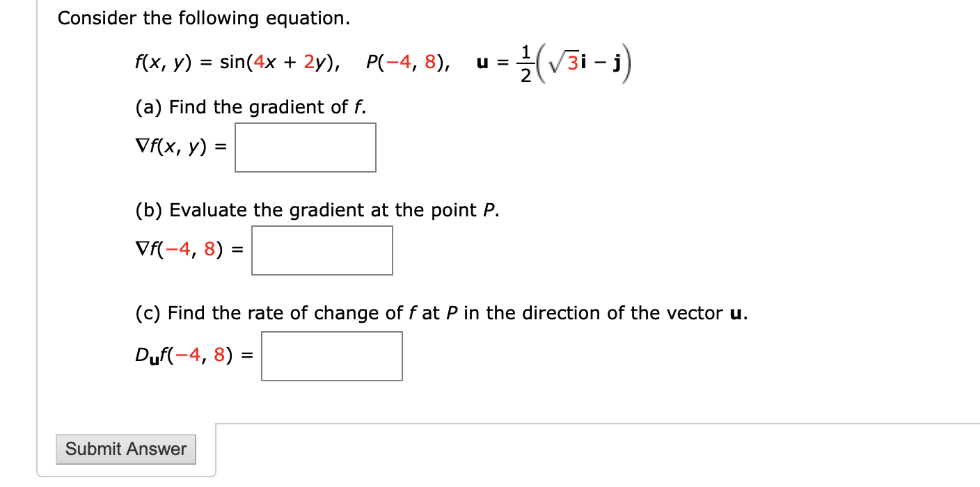Click the ∇f(-4, 8) = label
This screenshot has height=487, width=980.
188,250
